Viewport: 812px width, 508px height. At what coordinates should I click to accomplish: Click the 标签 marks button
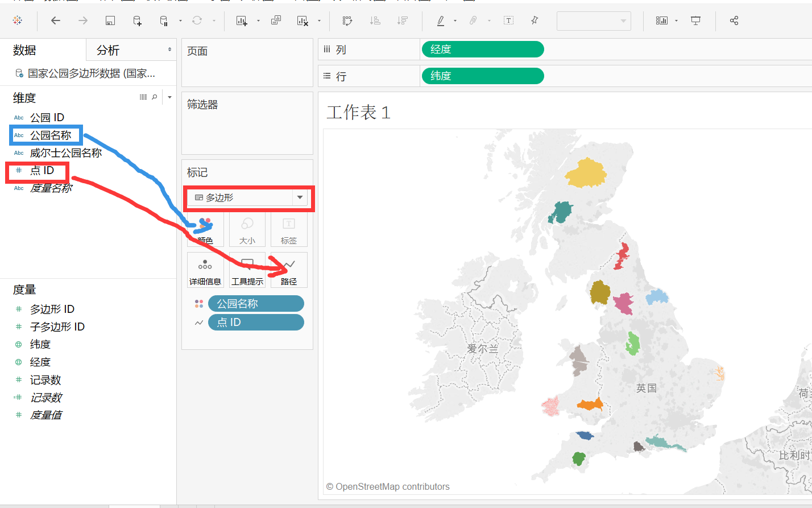[x=289, y=229]
